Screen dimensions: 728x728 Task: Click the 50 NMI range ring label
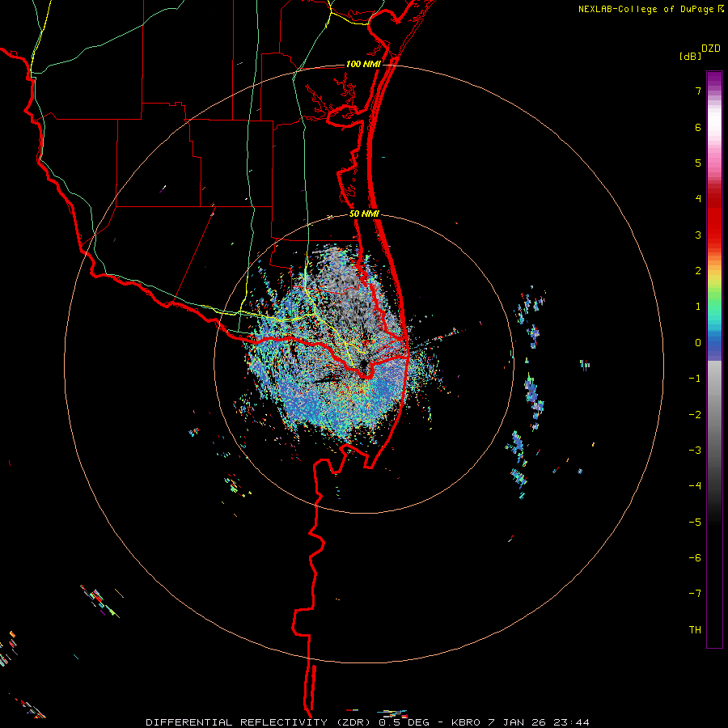365,214
